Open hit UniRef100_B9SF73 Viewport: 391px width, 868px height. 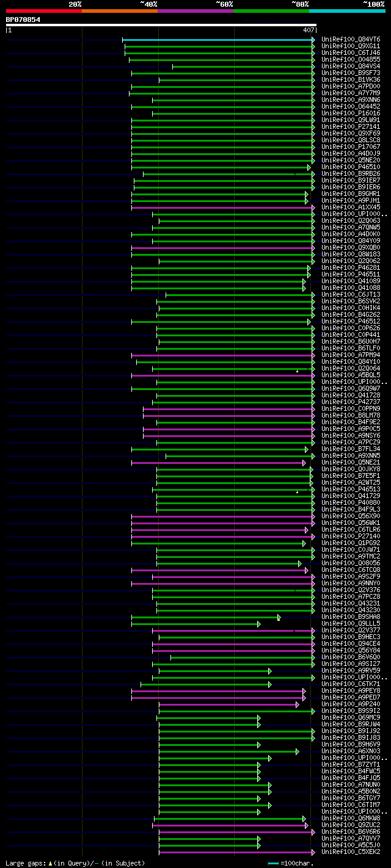[x=350, y=73]
